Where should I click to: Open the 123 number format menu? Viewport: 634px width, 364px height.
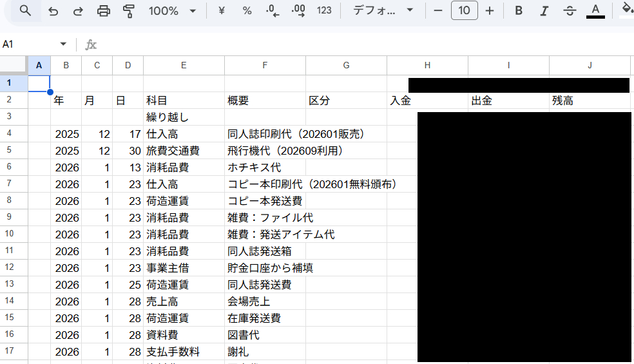point(324,11)
